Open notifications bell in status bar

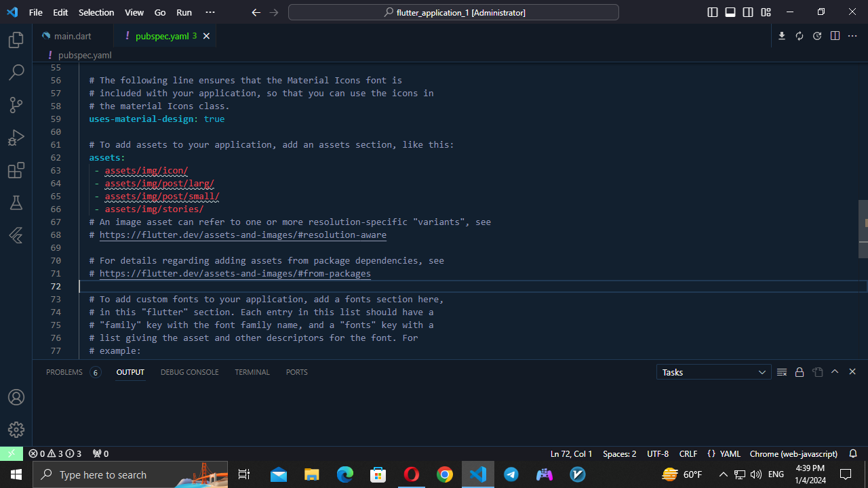tap(853, 453)
